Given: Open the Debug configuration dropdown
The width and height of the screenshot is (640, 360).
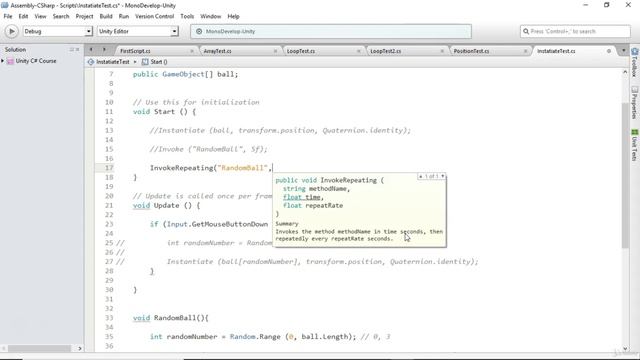Looking at the screenshot, I should point(58,31).
